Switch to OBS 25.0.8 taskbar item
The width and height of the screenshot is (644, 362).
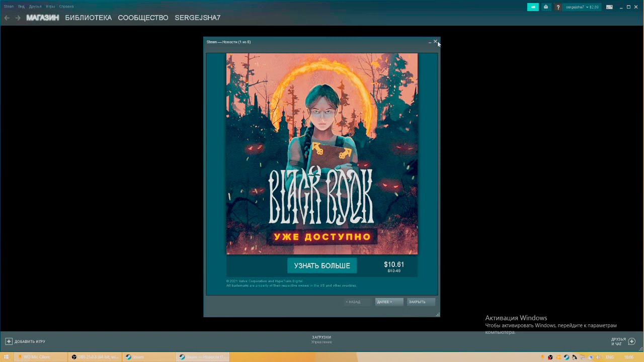tap(95, 357)
